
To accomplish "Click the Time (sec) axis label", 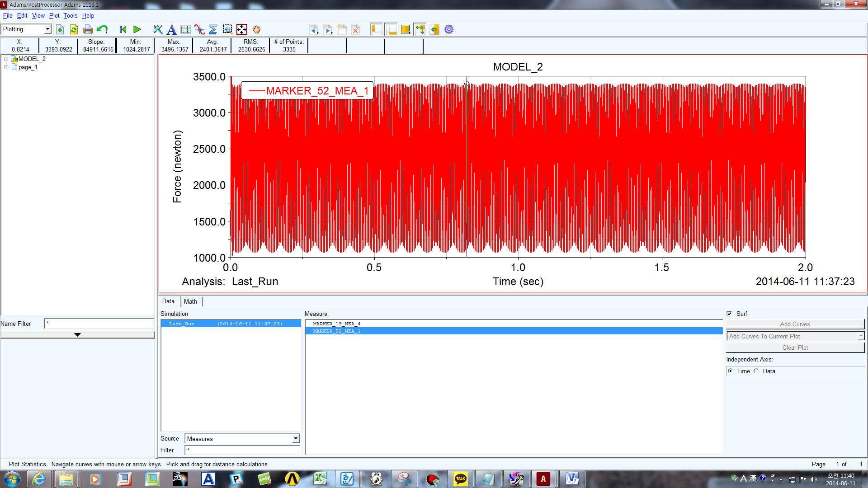I will click(x=518, y=282).
